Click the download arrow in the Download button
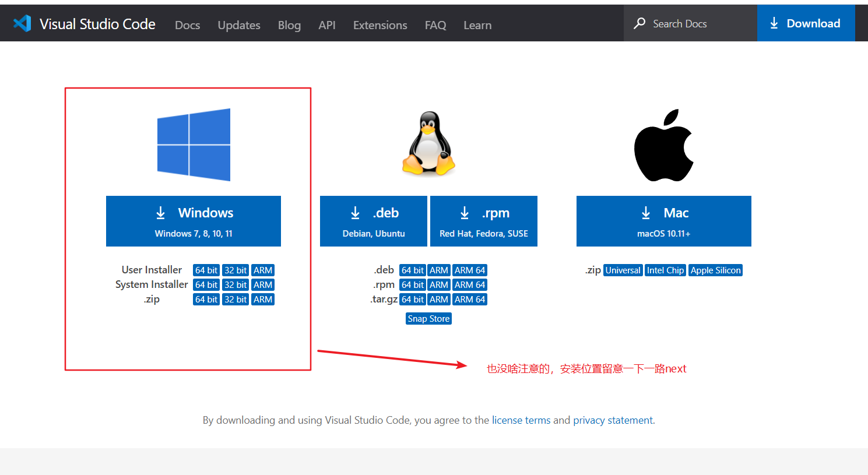868x475 pixels. click(x=774, y=23)
